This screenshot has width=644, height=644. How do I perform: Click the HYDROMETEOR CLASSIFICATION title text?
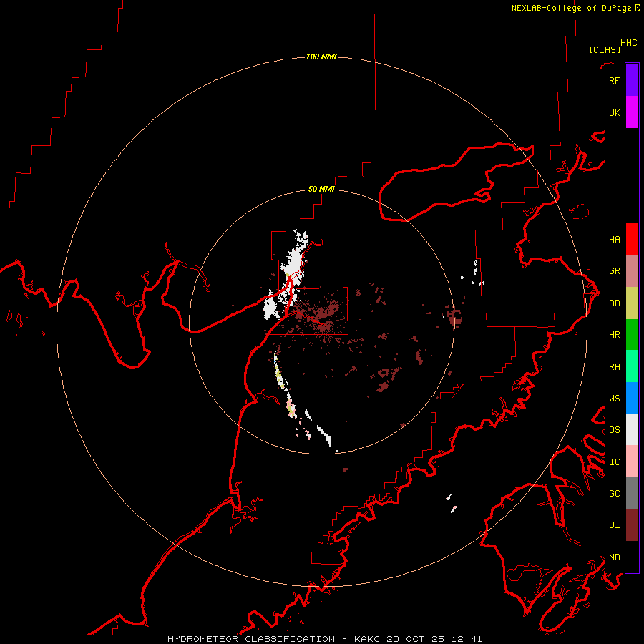251,639
